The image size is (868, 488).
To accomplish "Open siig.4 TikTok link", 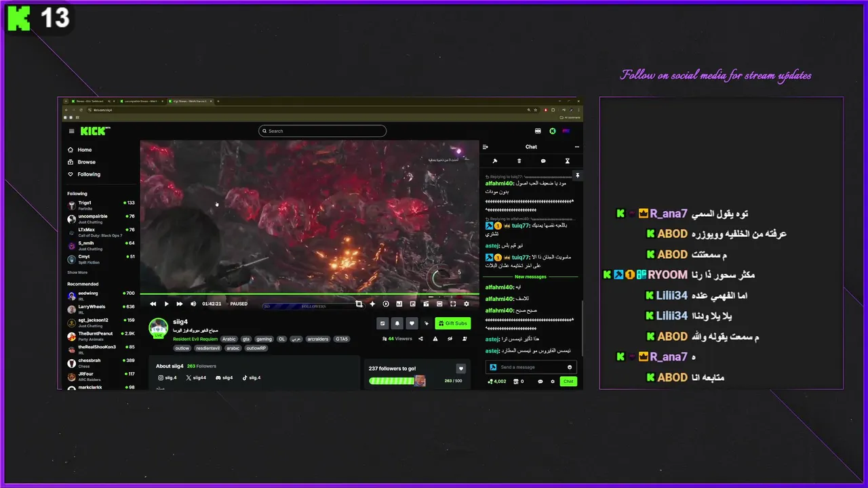I will [252, 378].
